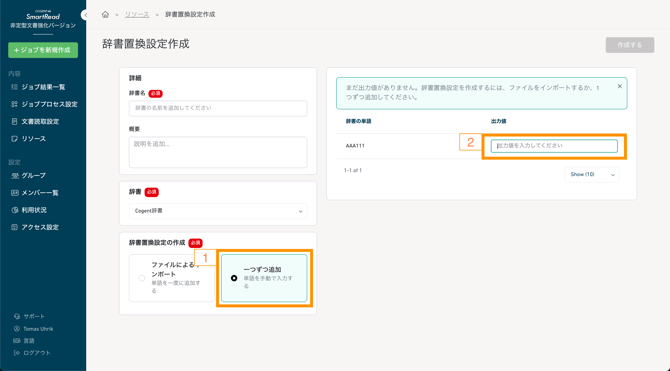This screenshot has height=371, width=670.
Task: Select 一つずつ追加 radio option
Action: [x=234, y=278]
